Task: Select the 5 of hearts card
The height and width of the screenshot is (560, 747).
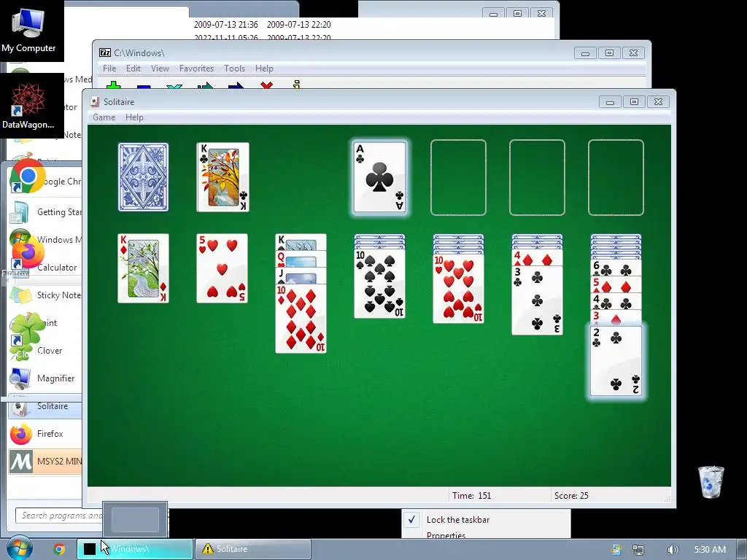Action: [x=222, y=268]
